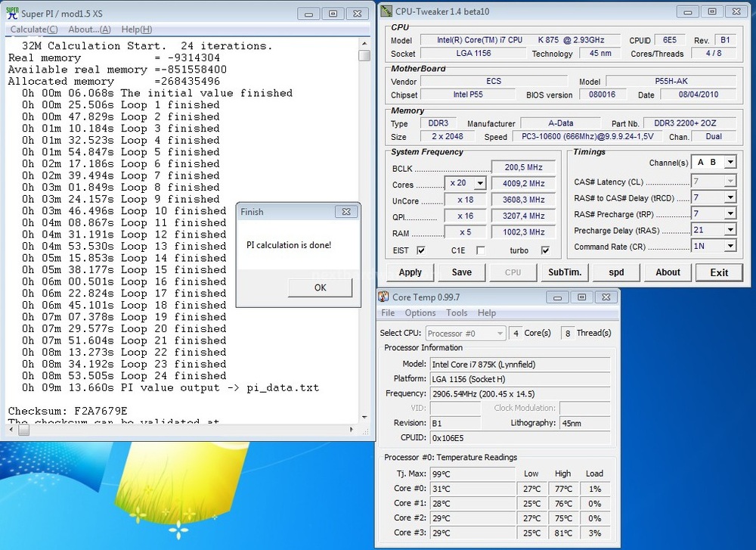Click the Apply button in CPU-Tweaker

tap(411, 272)
